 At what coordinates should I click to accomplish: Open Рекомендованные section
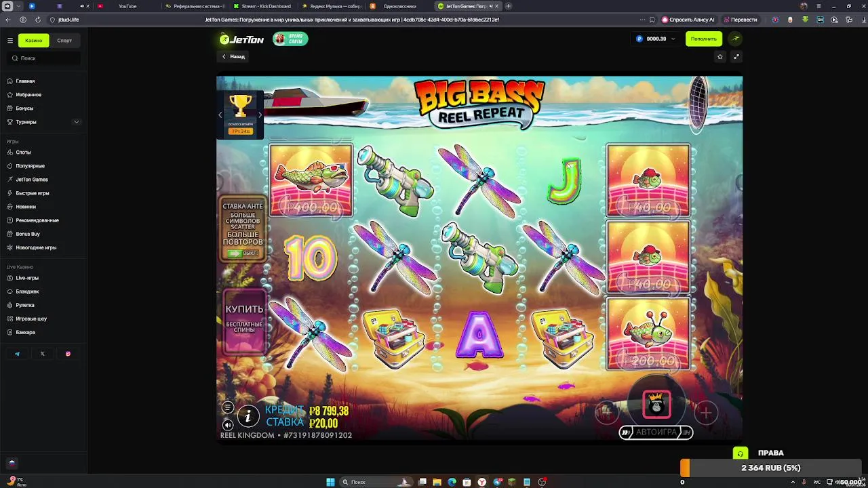tap(43, 220)
